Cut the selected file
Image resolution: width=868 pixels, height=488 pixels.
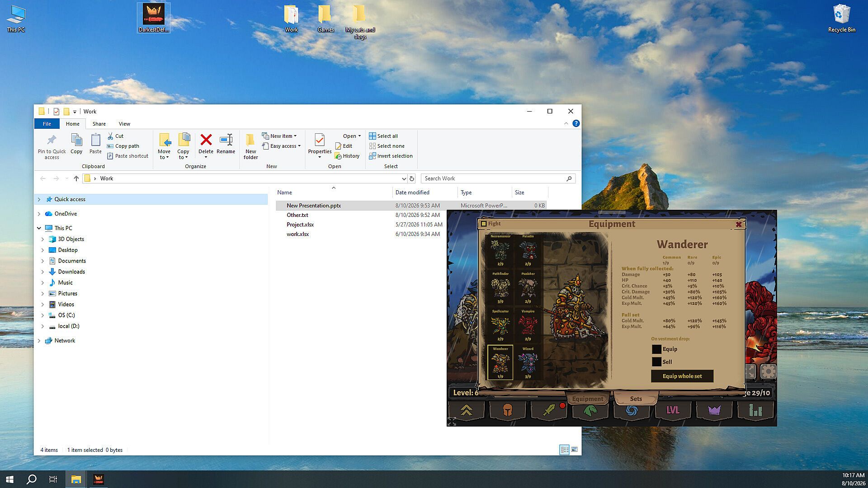(x=115, y=136)
